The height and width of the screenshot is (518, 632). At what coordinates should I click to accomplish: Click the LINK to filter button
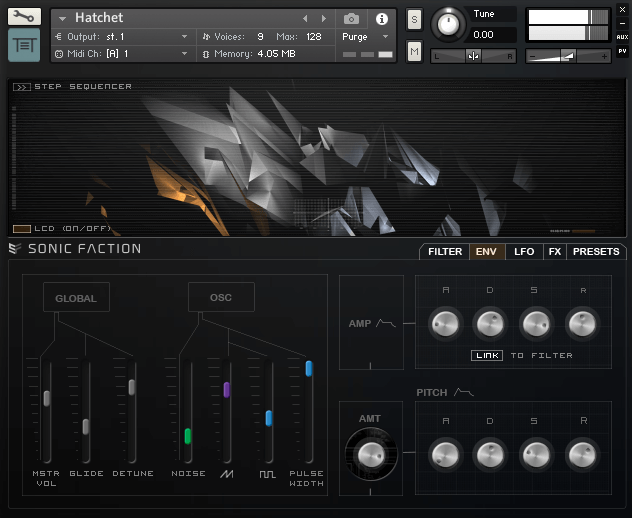click(x=487, y=355)
